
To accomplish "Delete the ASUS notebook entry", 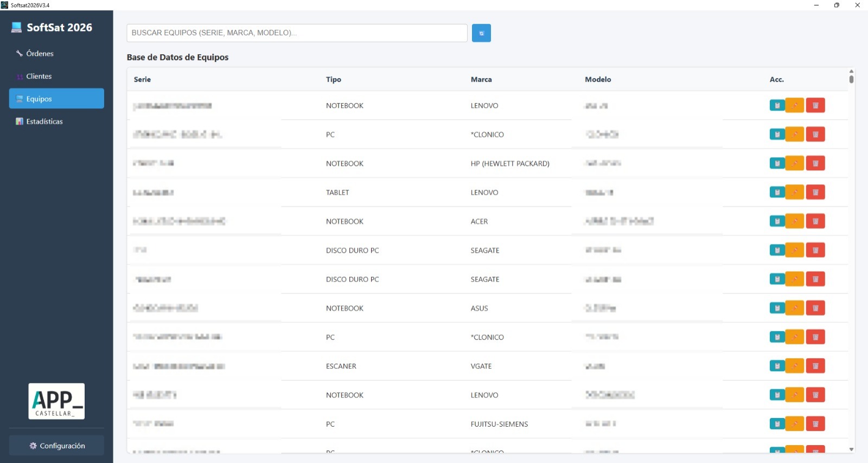I will (815, 308).
